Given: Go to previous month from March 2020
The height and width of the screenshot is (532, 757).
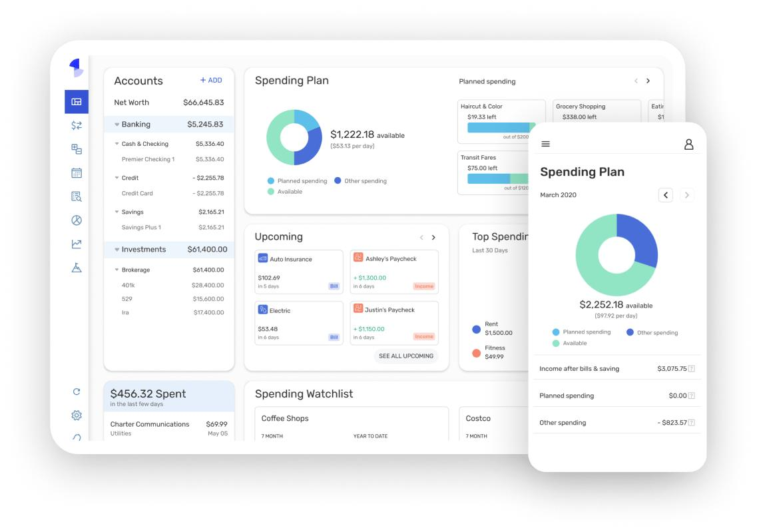Looking at the screenshot, I should (x=666, y=195).
